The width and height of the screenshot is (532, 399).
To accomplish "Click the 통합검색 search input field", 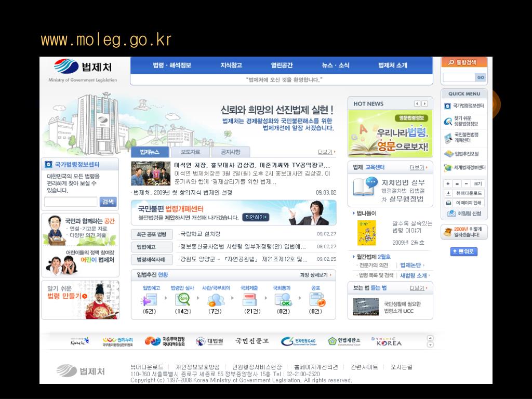I will pos(459,77).
